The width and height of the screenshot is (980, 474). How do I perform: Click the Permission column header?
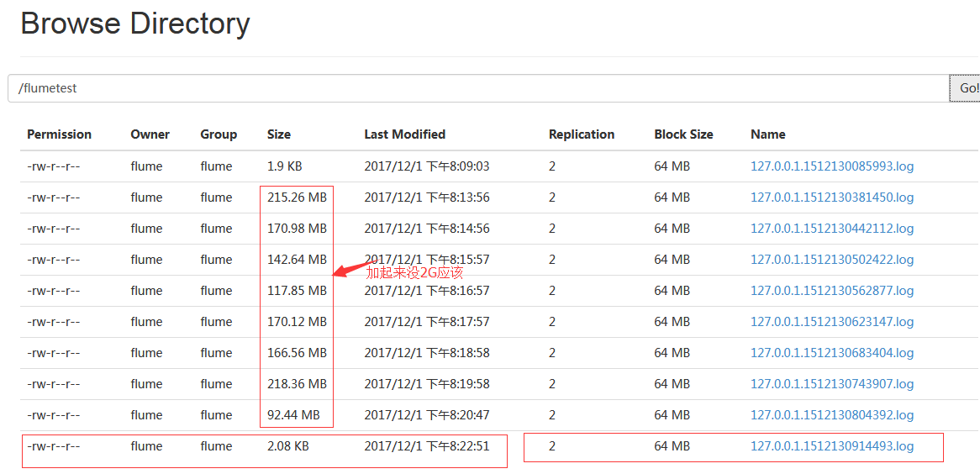59,134
